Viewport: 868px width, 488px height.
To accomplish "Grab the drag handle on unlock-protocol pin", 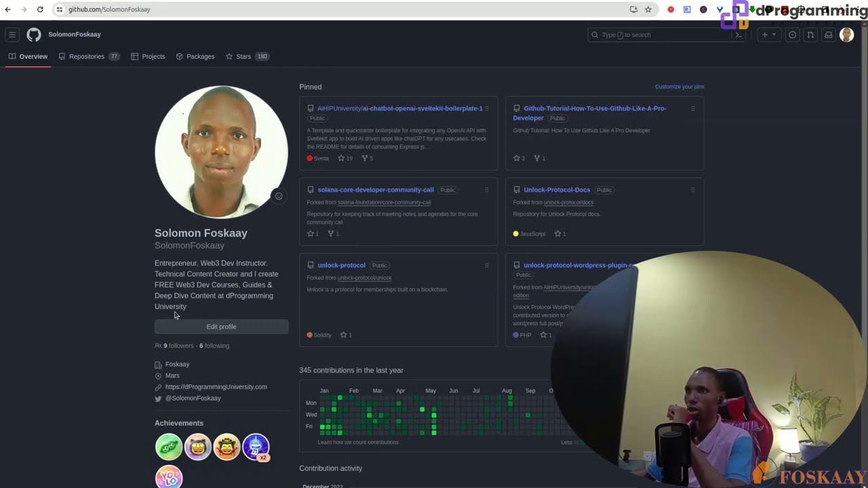I will (487, 265).
